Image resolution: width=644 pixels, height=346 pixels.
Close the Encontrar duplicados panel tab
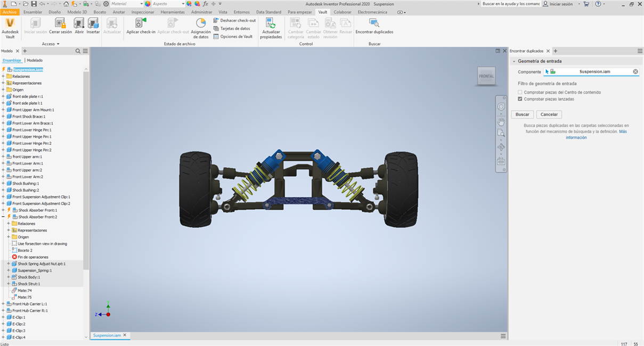coord(548,51)
